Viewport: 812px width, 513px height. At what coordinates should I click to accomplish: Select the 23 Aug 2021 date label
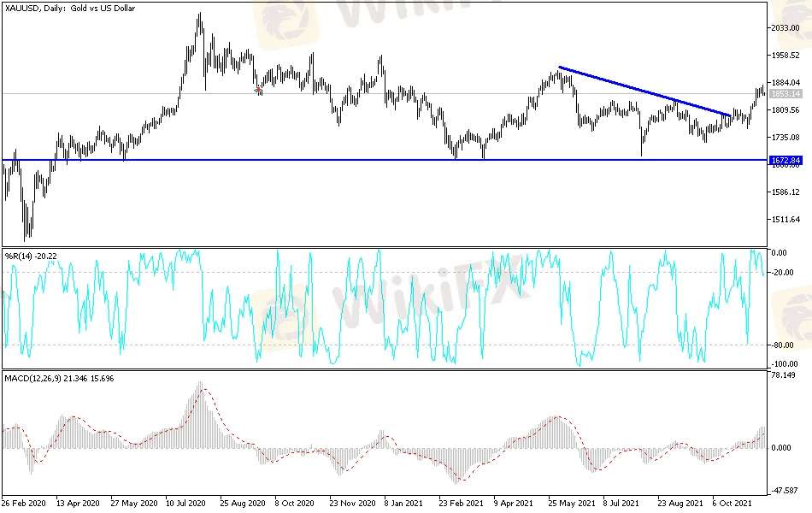click(680, 503)
